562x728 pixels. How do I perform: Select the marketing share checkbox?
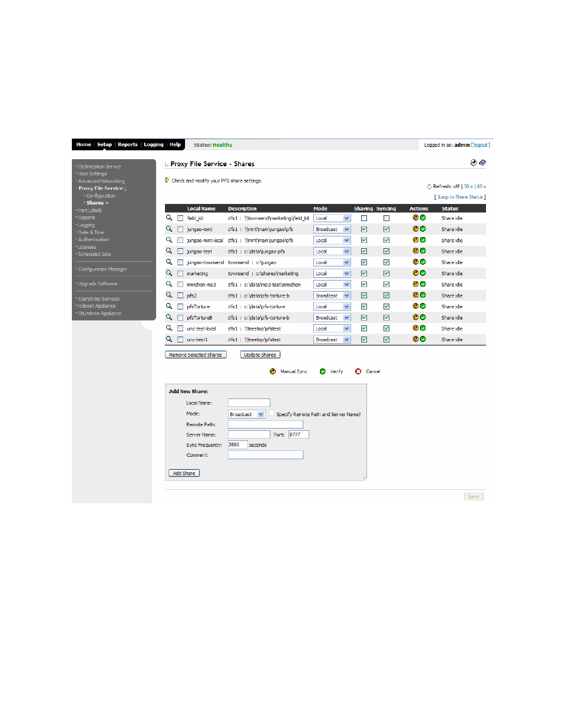[180, 274]
